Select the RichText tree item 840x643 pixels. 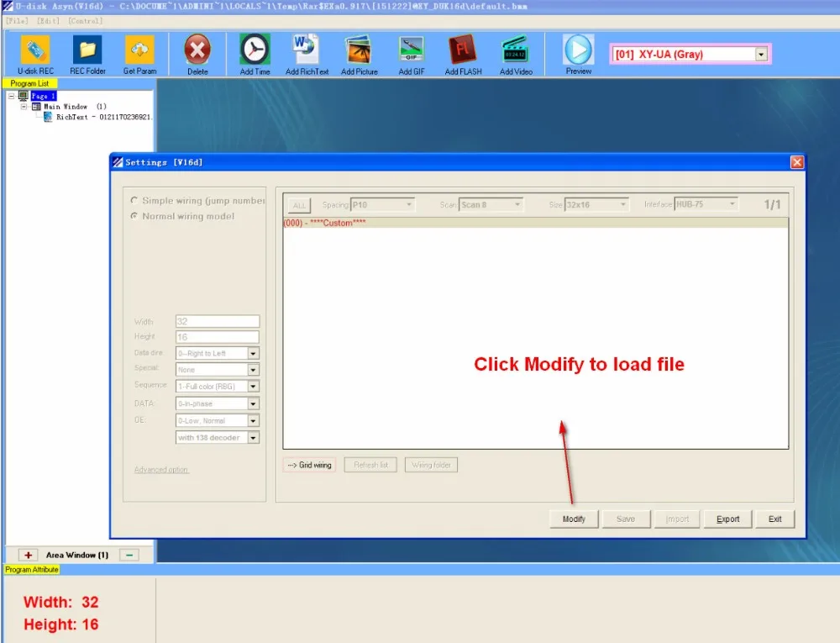[104, 117]
